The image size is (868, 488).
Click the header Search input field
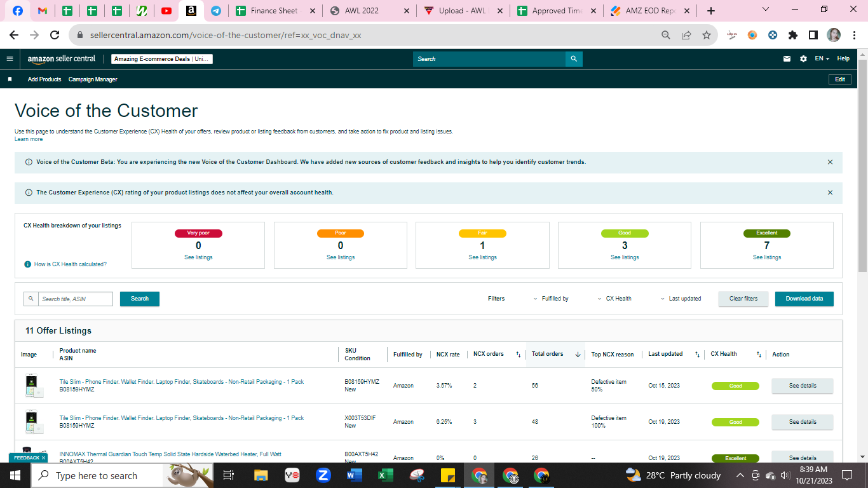[x=489, y=58]
